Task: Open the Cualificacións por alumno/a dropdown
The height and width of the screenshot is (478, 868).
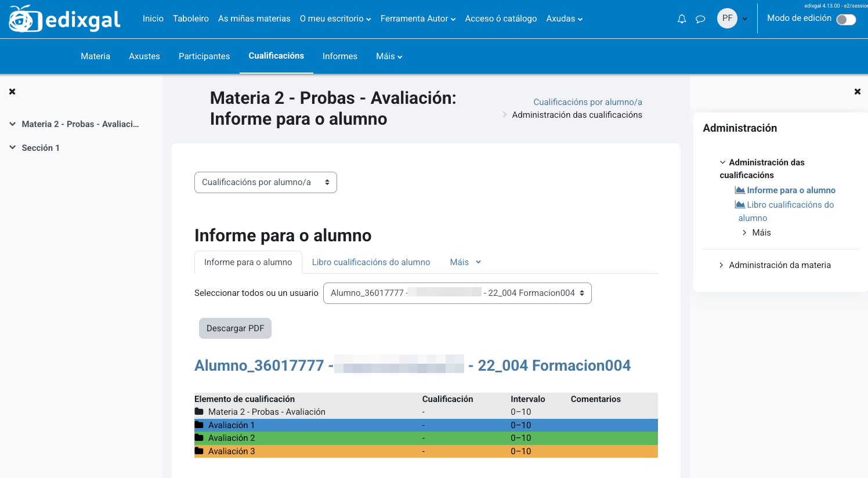Action: tap(265, 182)
